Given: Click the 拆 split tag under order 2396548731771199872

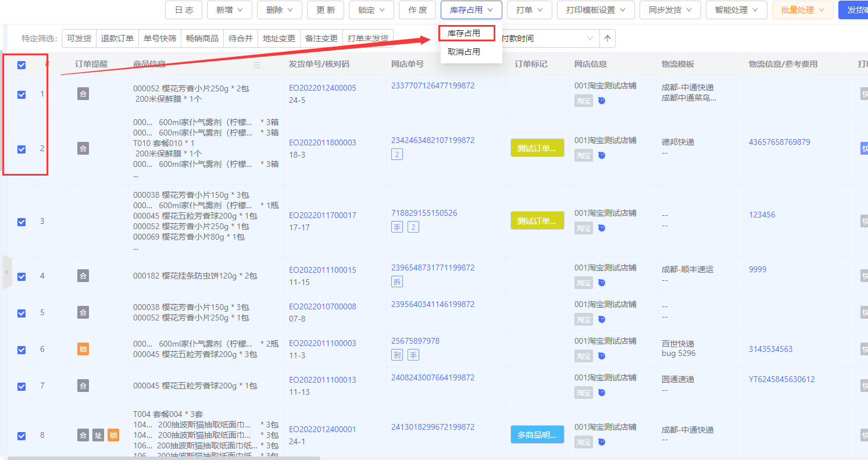Looking at the screenshot, I should click(397, 282).
